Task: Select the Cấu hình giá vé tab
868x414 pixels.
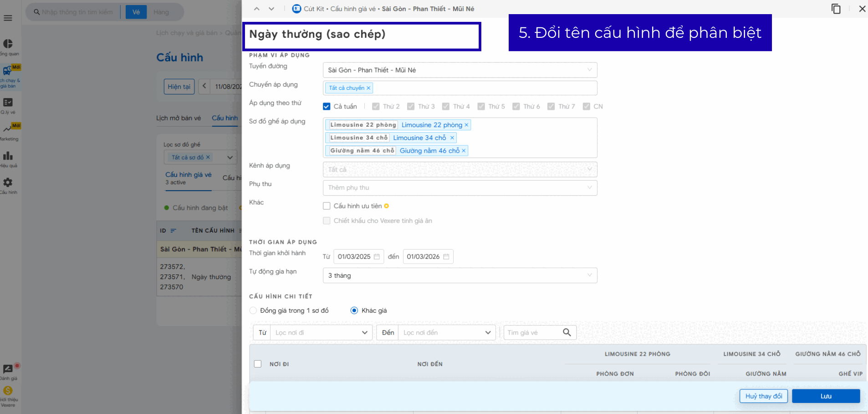Action: pyautogui.click(x=188, y=178)
